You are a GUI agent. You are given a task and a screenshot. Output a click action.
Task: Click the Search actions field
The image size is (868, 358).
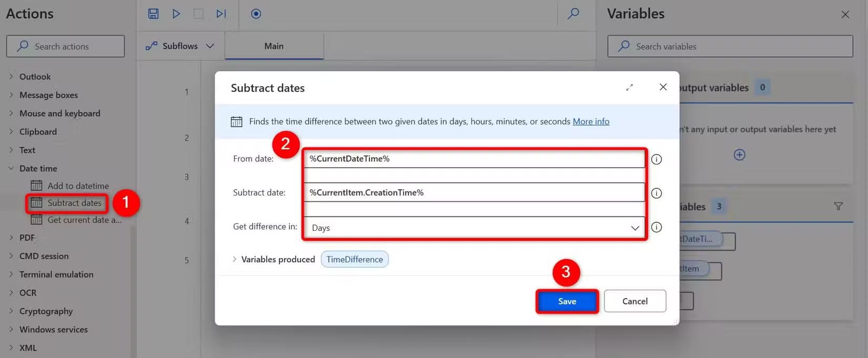[65, 46]
